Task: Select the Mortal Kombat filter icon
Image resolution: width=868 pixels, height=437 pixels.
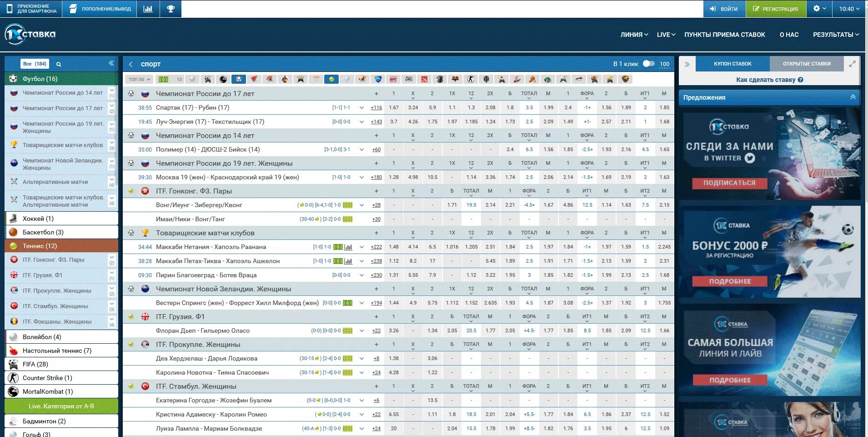Action: point(223,79)
